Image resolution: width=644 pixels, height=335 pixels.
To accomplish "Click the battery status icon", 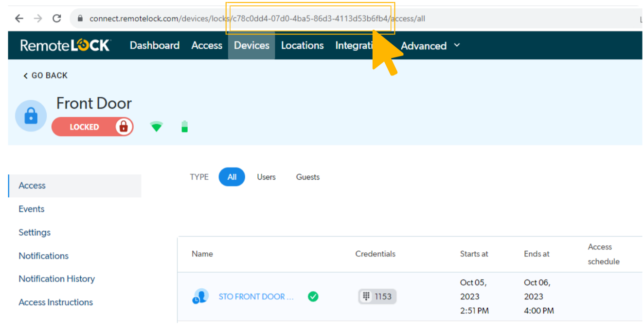I will pos(184,126).
